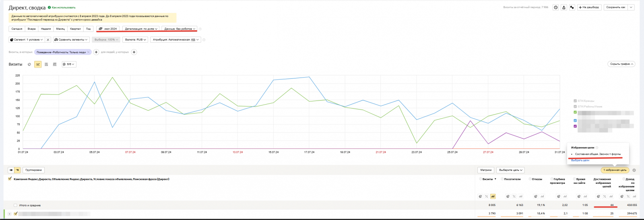Toggle the purple series legend checkbox
644x220 pixels.
[575, 126]
